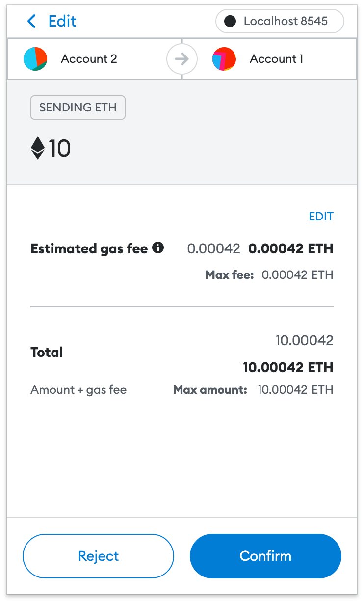The width and height of the screenshot is (364, 603).
Task: Click the back chevron arrow icon
Action: tap(32, 21)
